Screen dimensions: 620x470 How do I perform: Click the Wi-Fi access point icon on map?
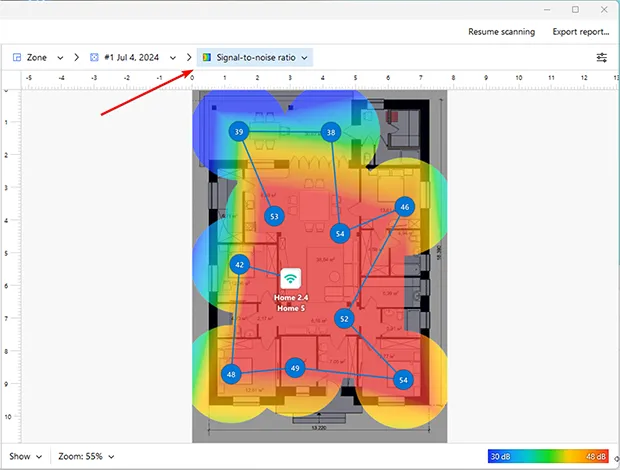(x=290, y=278)
